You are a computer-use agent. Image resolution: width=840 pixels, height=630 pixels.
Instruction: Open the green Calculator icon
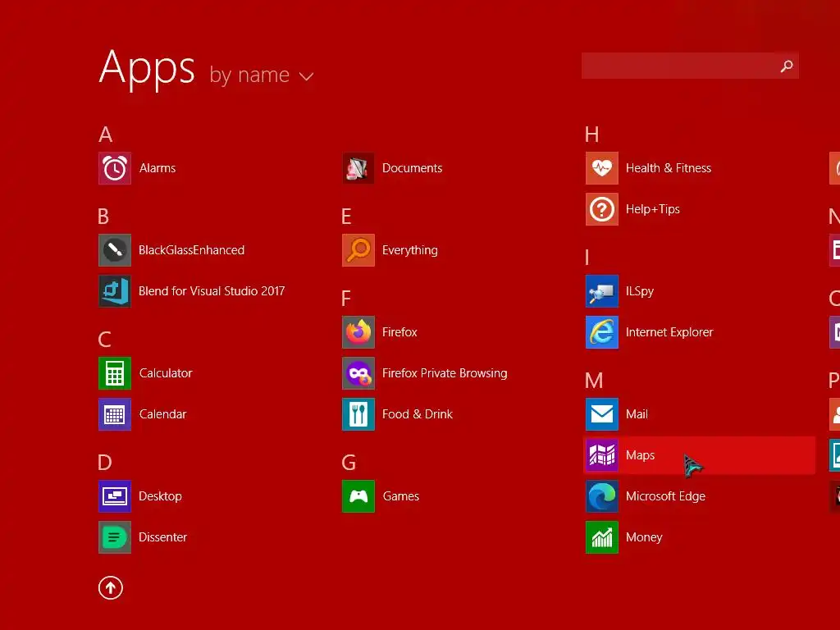(115, 373)
